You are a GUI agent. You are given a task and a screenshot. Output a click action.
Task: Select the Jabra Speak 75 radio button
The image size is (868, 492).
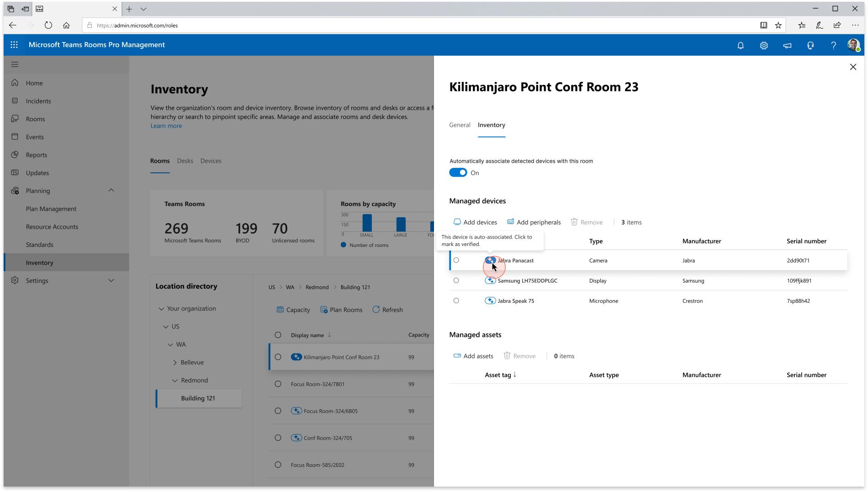pyautogui.click(x=456, y=301)
